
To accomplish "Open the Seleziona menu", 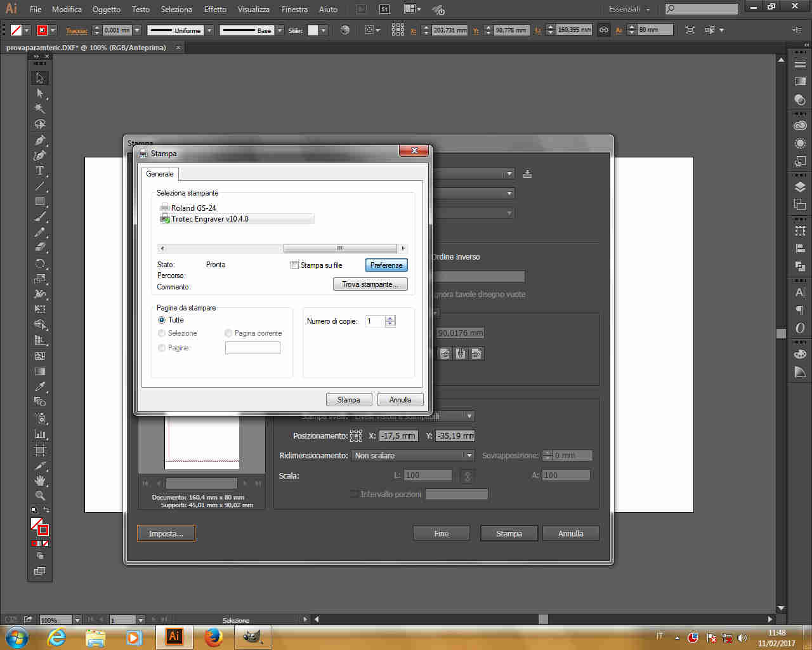I will click(x=176, y=9).
